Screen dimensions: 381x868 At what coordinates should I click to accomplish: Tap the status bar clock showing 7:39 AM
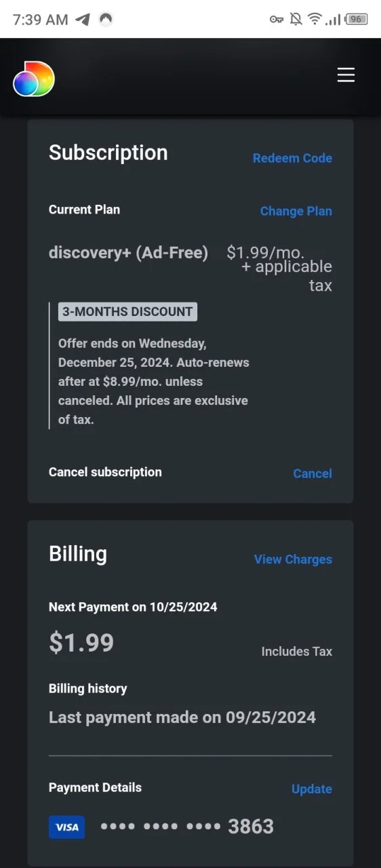tap(41, 20)
